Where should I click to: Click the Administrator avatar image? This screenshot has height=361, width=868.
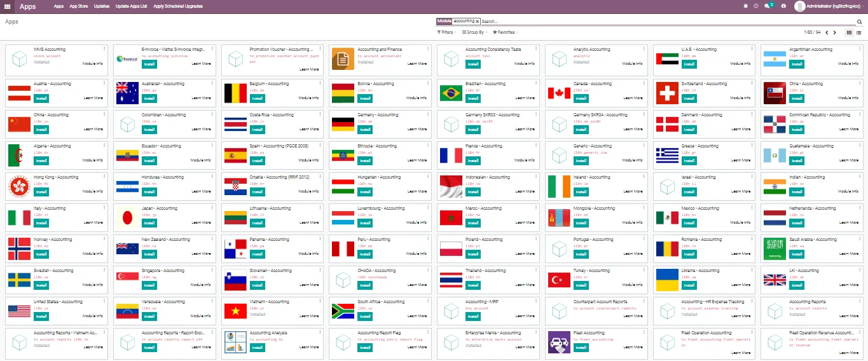[799, 6]
